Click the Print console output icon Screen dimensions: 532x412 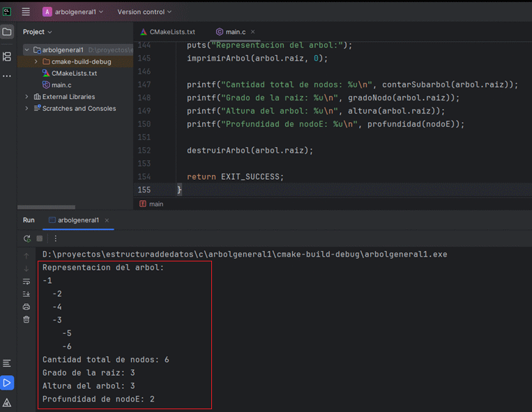click(x=26, y=306)
